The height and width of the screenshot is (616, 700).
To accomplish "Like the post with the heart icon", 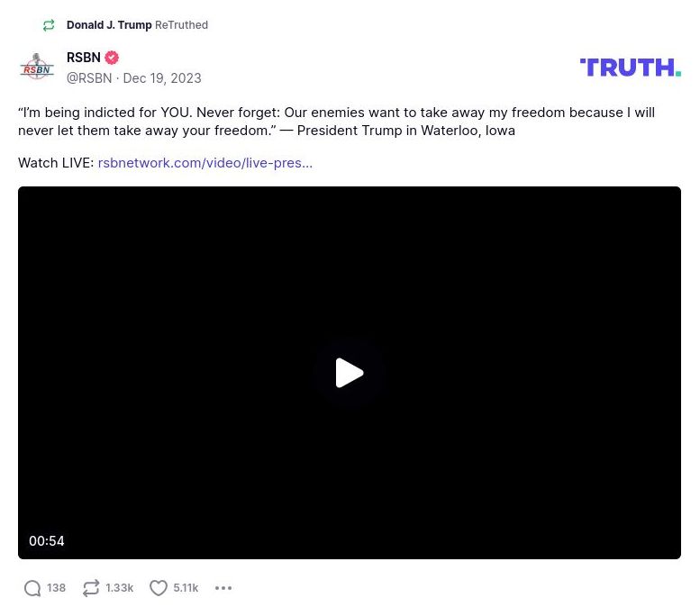I will [158, 588].
